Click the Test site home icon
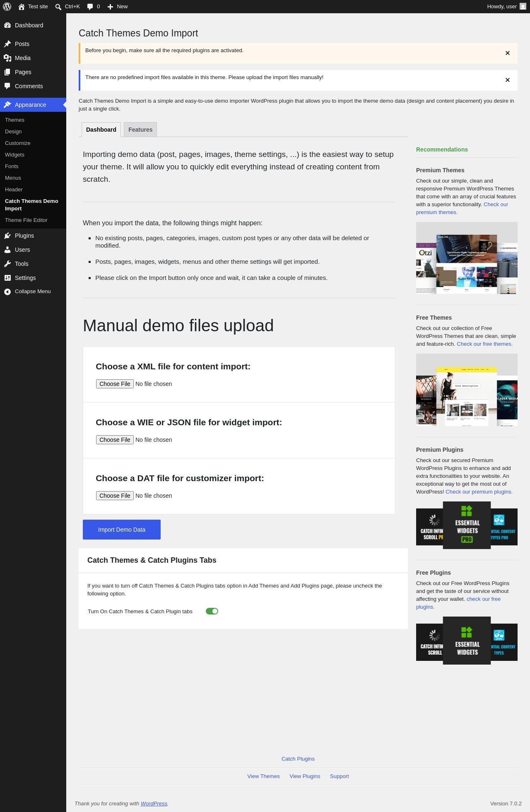 [x=22, y=7]
